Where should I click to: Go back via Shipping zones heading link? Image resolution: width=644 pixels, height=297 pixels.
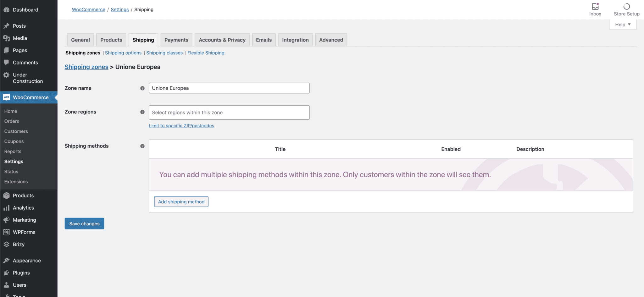click(x=86, y=67)
